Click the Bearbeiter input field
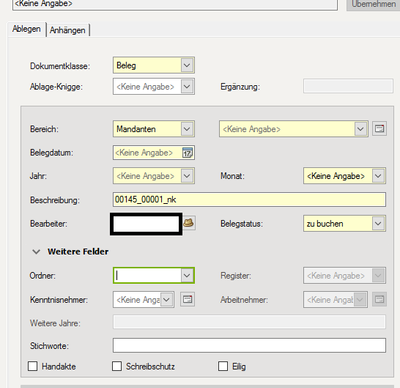The width and height of the screenshot is (400, 388). click(x=146, y=224)
